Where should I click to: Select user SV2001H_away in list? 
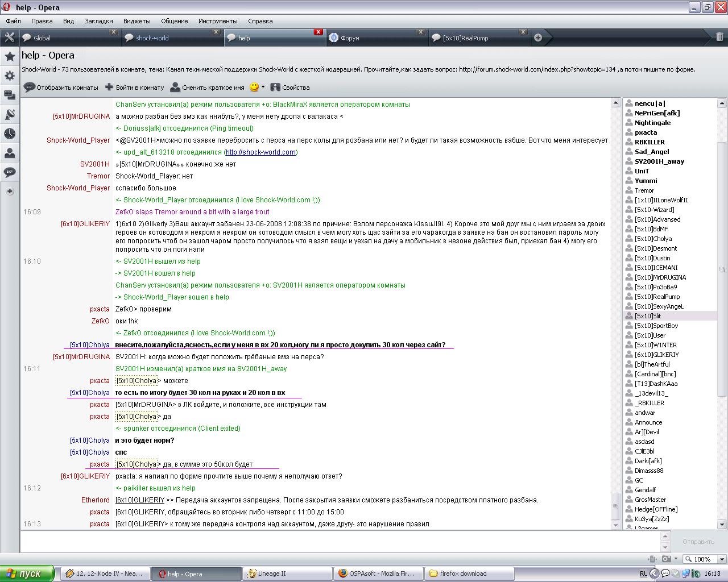coord(670,161)
